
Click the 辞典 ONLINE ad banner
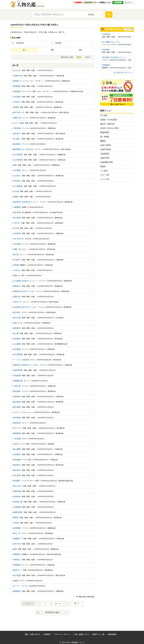[117, 92]
